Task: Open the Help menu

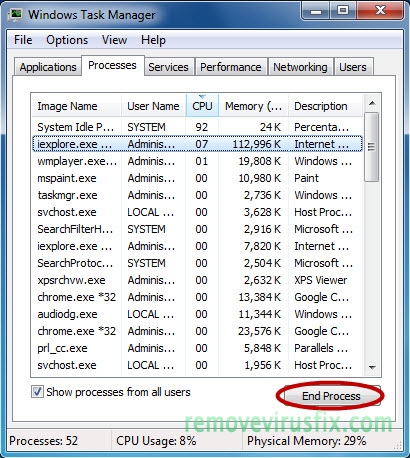Action: pos(153,40)
